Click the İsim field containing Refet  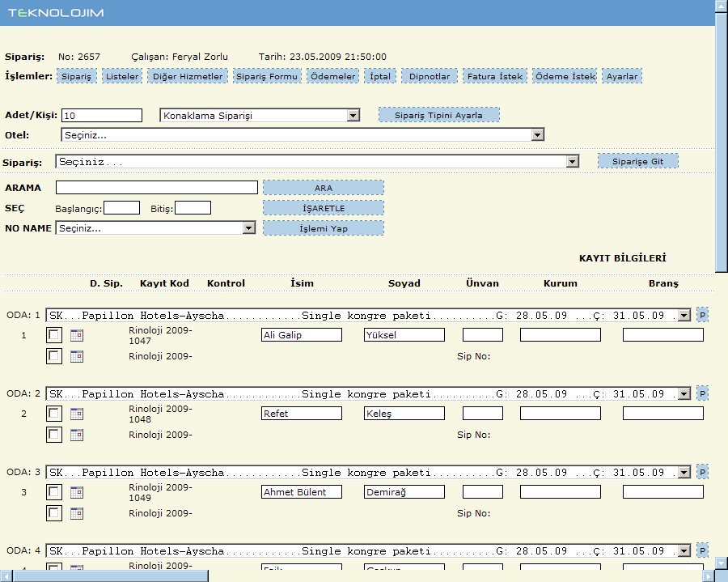tap(302, 414)
